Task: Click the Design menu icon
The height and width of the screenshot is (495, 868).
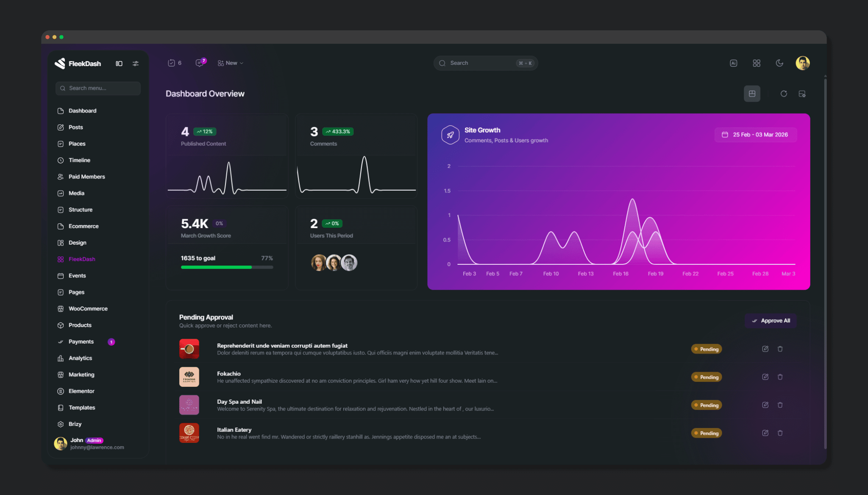Action: pyautogui.click(x=61, y=243)
